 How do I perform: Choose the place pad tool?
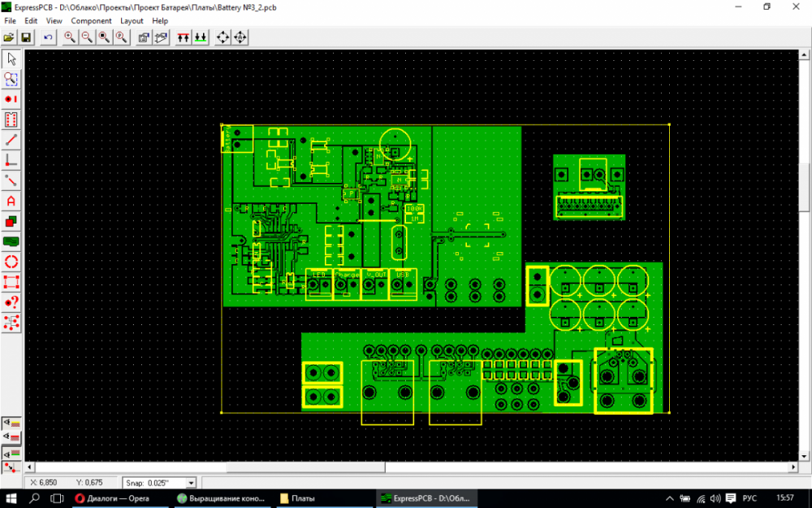[11, 99]
